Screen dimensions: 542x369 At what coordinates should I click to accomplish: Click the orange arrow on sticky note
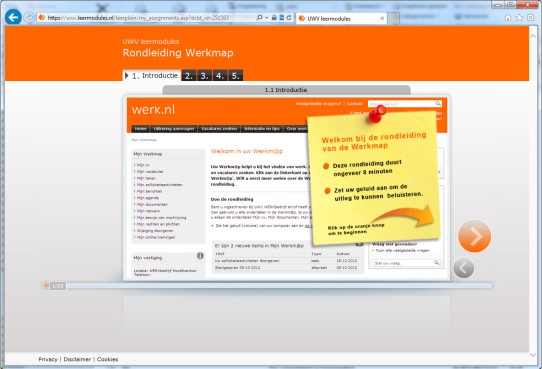[x=404, y=216]
